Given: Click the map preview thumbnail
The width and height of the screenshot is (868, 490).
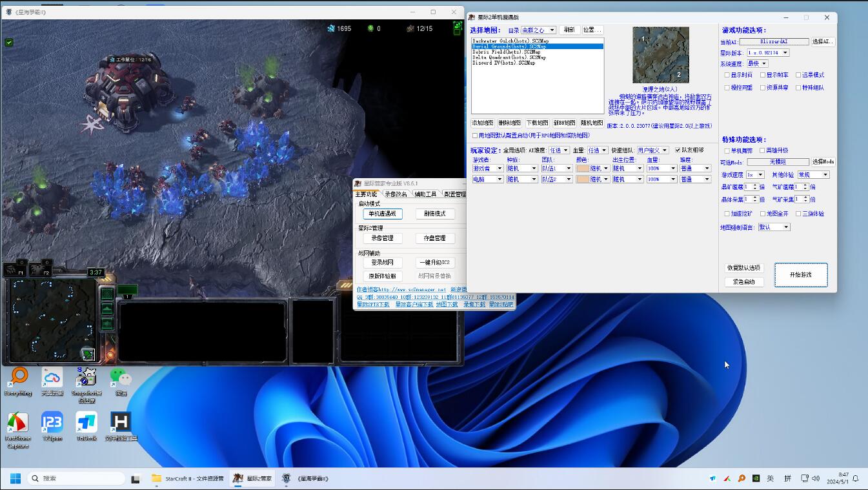Looking at the screenshot, I should pyautogui.click(x=661, y=55).
